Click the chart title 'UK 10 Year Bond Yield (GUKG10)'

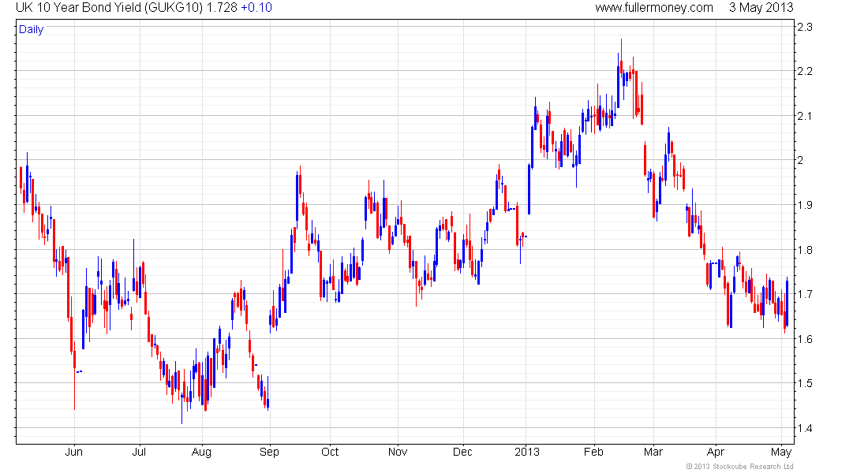[110, 8]
